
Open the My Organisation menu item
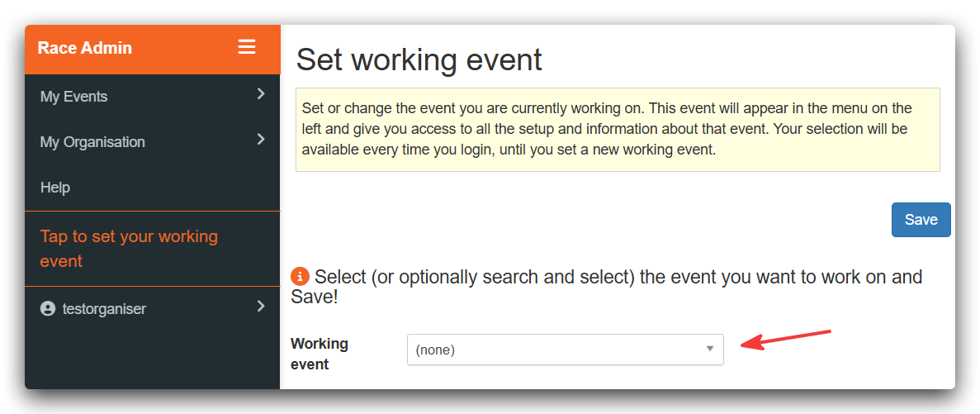pos(153,142)
